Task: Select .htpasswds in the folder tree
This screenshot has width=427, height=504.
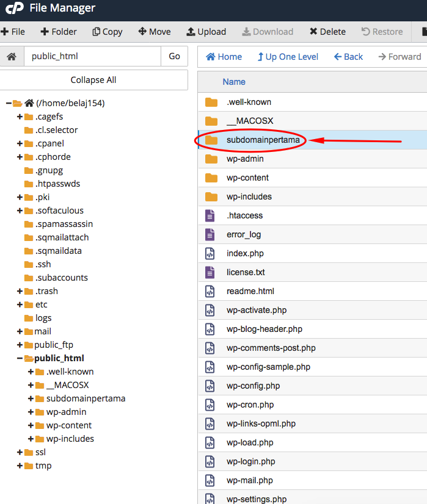Action: (x=57, y=184)
